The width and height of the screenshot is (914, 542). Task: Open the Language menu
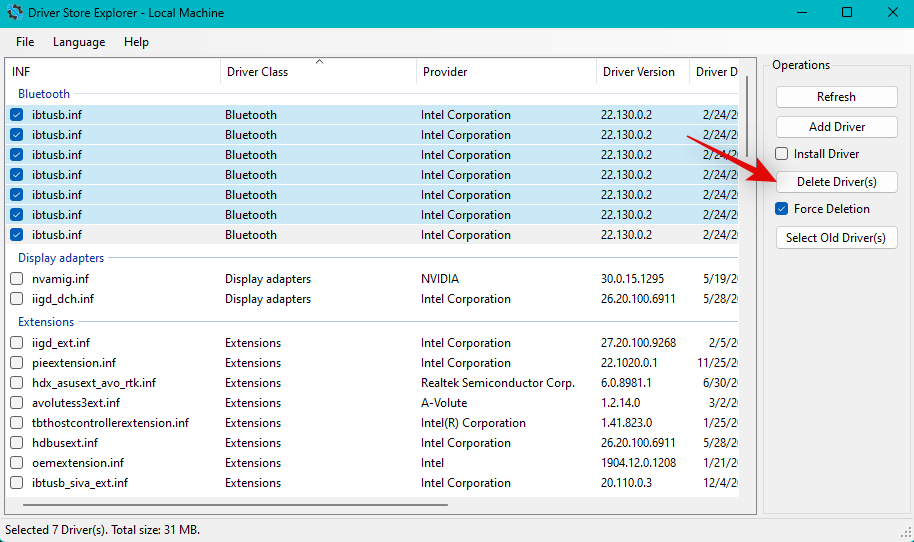79,42
